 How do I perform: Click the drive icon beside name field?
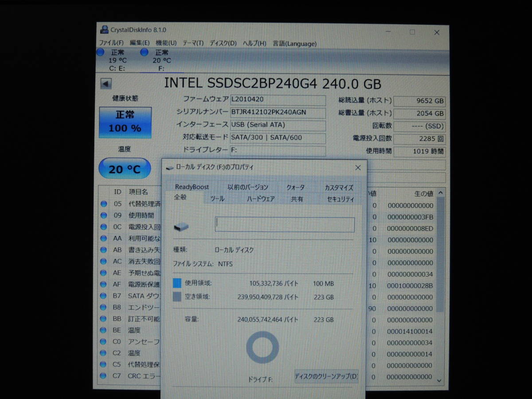(181, 227)
